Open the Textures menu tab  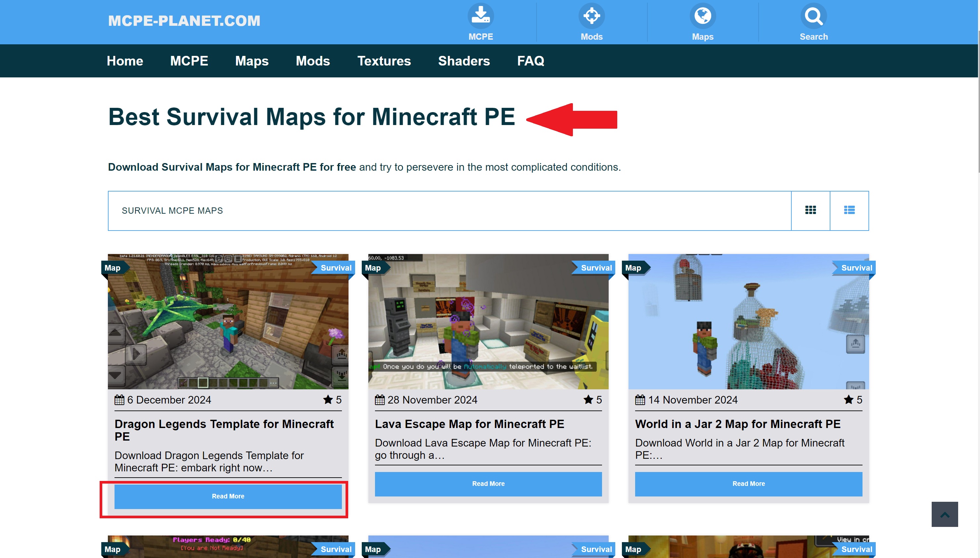click(x=384, y=61)
